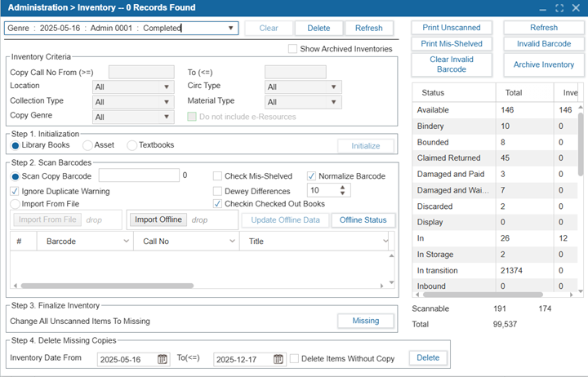
Task: Uncheck Checkin Checked Out Books
Action: [217, 204]
